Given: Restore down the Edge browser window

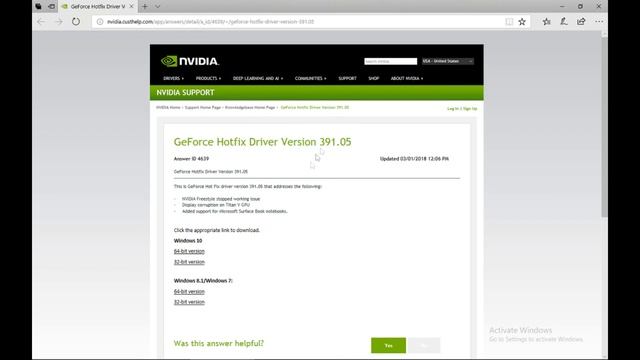Looking at the screenshot, I should (x=580, y=7).
